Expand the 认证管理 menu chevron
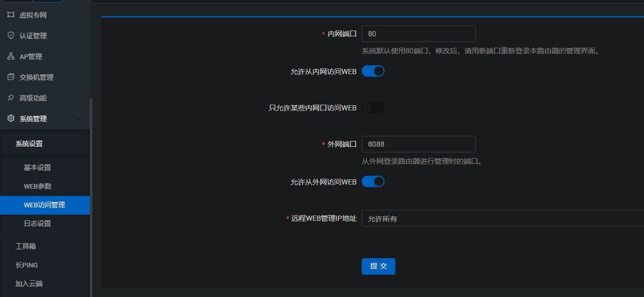This screenshot has height=297, width=644. tap(78, 36)
